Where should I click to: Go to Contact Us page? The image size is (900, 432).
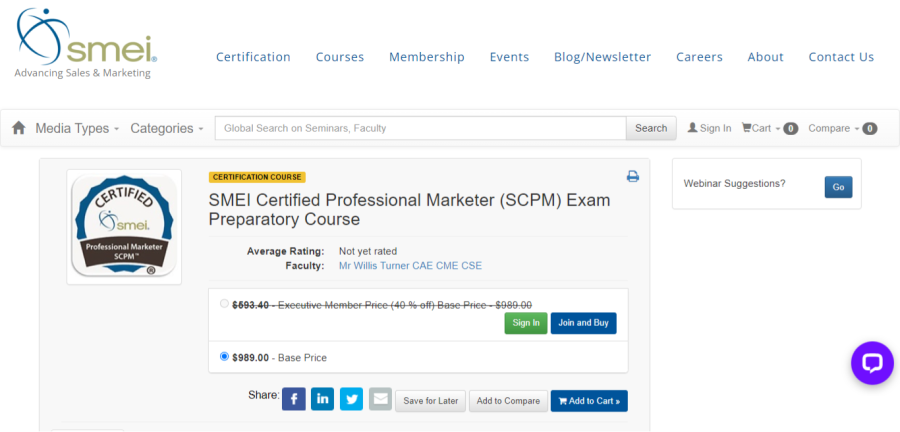(841, 57)
